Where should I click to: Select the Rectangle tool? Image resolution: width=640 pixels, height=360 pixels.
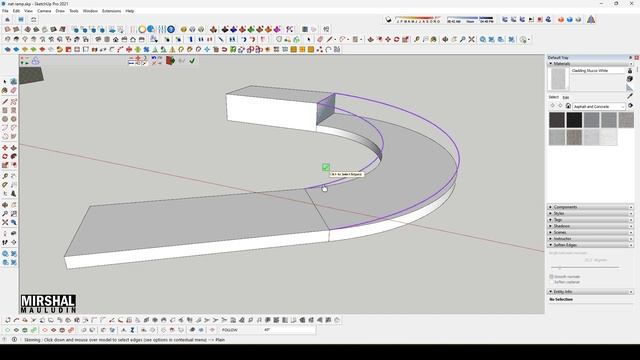(5, 110)
